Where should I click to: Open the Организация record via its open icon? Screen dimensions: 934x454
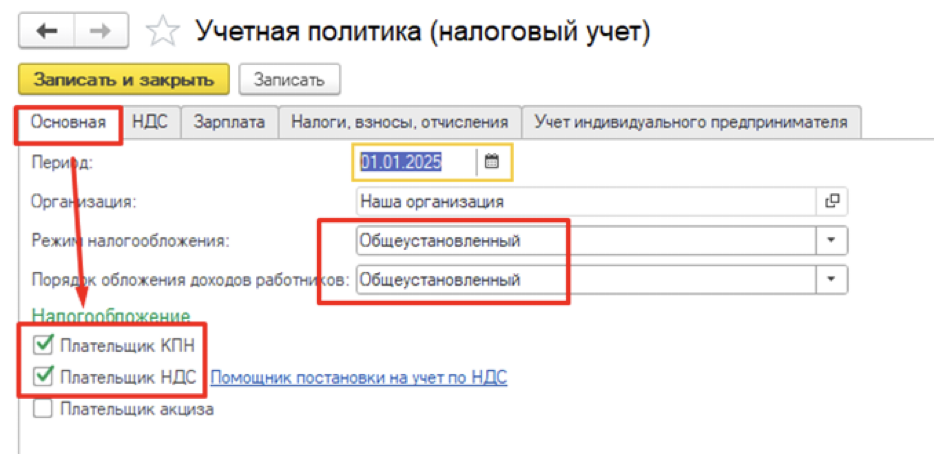coord(831,201)
